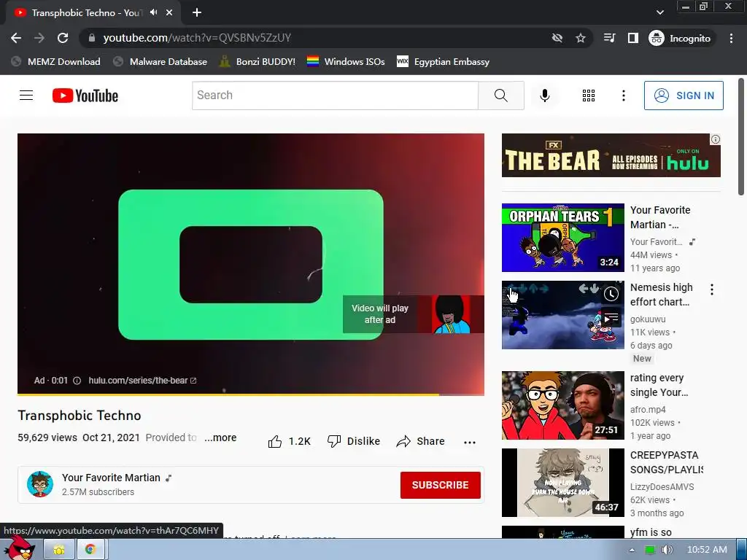
Task: Subscribe to Your Favorite Martian
Action: [x=440, y=485]
